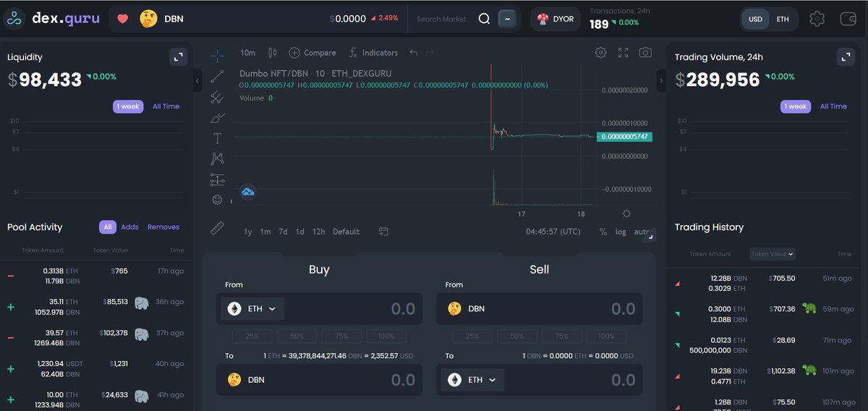
Task: Open the prediction and measurement tools
Action: click(217, 179)
